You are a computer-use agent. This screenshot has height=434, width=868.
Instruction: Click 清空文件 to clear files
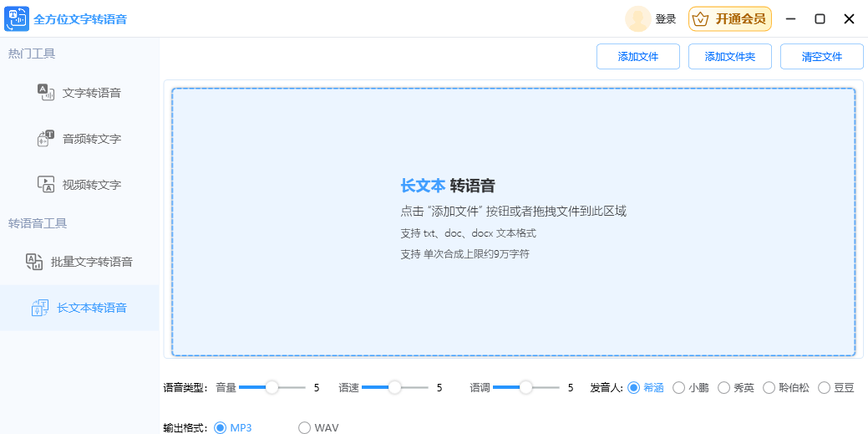pyautogui.click(x=821, y=57)
